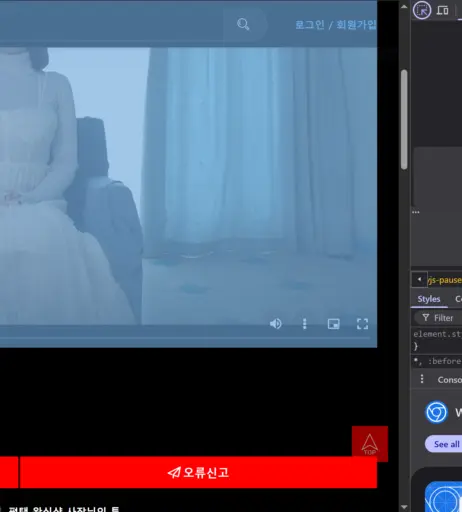Enter fullscreen on the video player
Viewport: 462px width, 512px height.
[362, 324]
